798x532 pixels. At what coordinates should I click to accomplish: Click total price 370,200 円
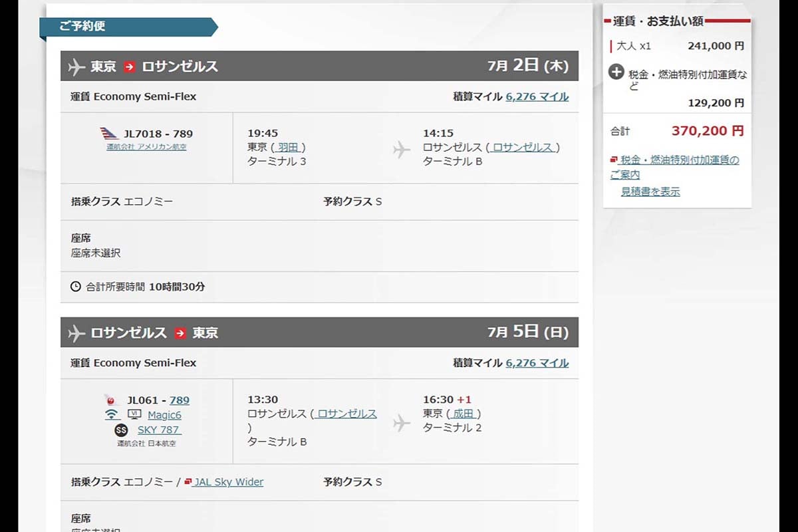(708, 131)
